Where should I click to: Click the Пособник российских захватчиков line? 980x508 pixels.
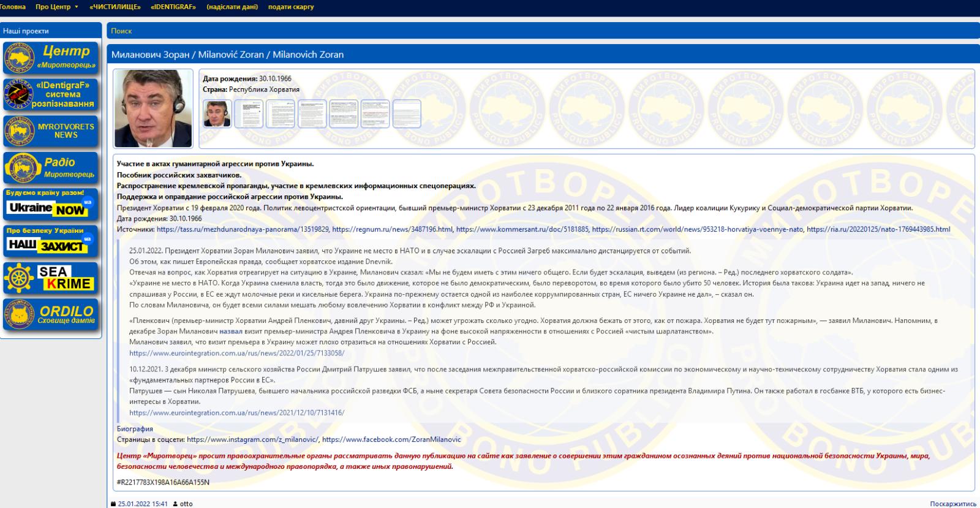tap(179, 175)
